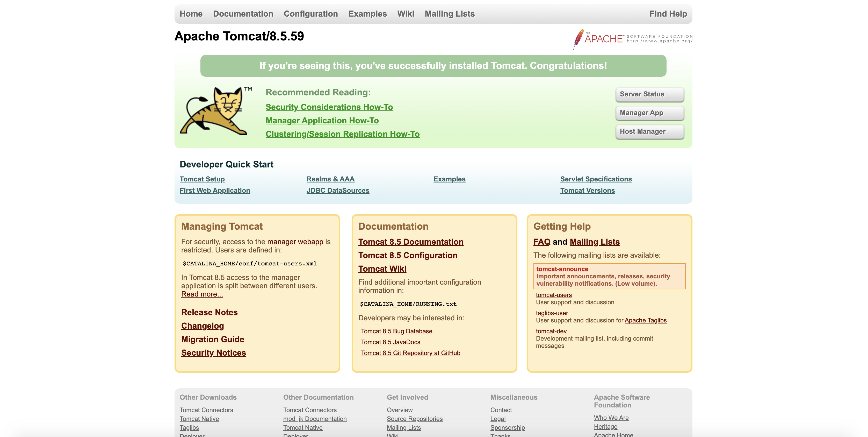868x437 pixels.
Task: Open Clustering/Session Replication How-To link
Action: click(x=342, y=134)
